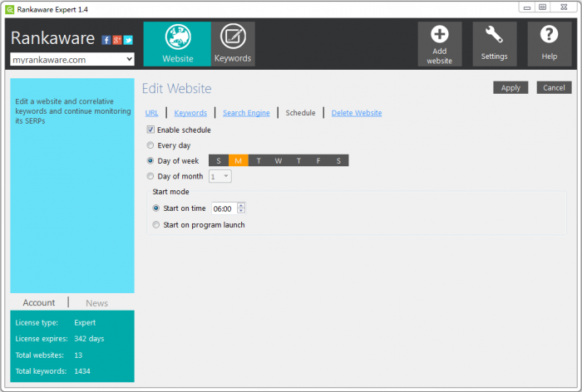Click the 342 days license expiry value
Viewport: 582px width, 392px height.
tap(89, 339)
